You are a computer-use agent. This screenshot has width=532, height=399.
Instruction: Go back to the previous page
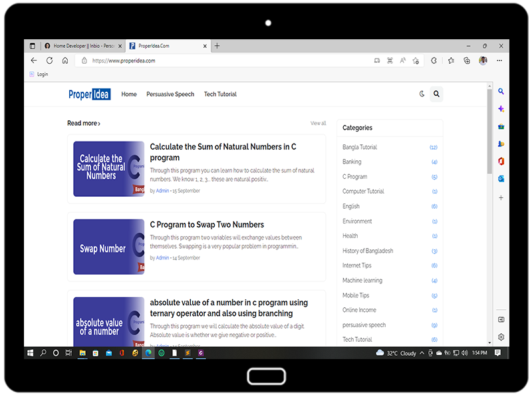[x=34, y=61]
